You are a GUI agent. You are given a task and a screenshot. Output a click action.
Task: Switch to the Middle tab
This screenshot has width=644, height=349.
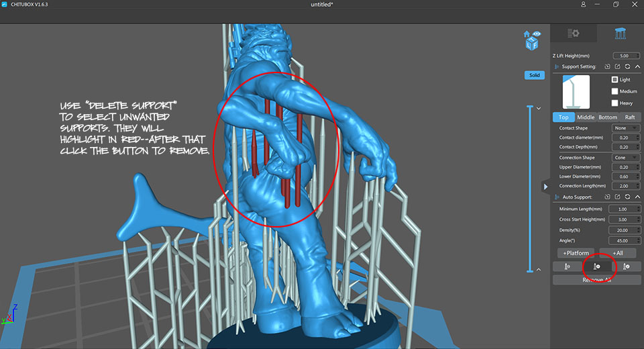click(586, 117)
